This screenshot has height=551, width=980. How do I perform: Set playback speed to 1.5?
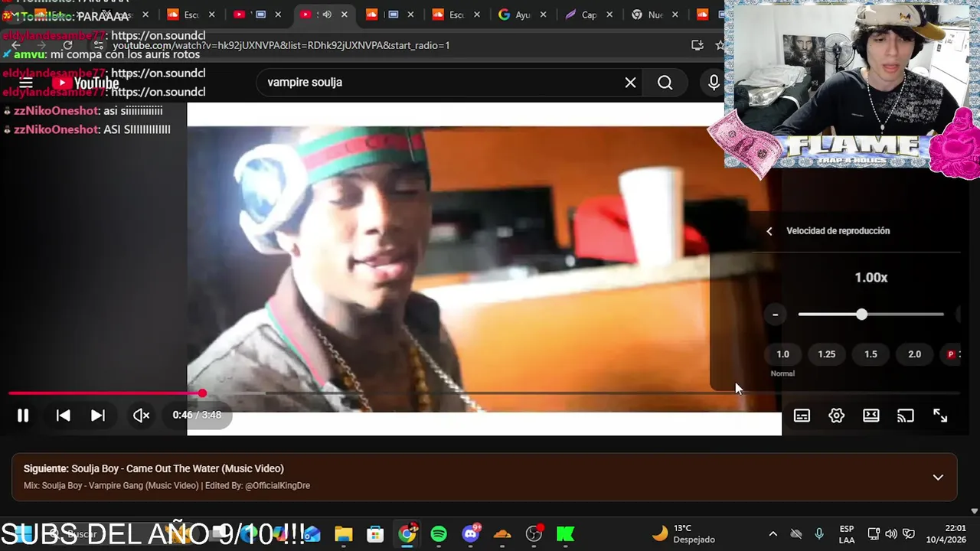tap(871, 354)
